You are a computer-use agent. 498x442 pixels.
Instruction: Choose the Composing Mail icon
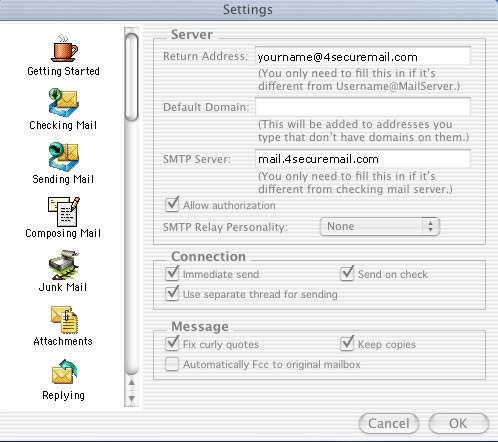[64, 211]
